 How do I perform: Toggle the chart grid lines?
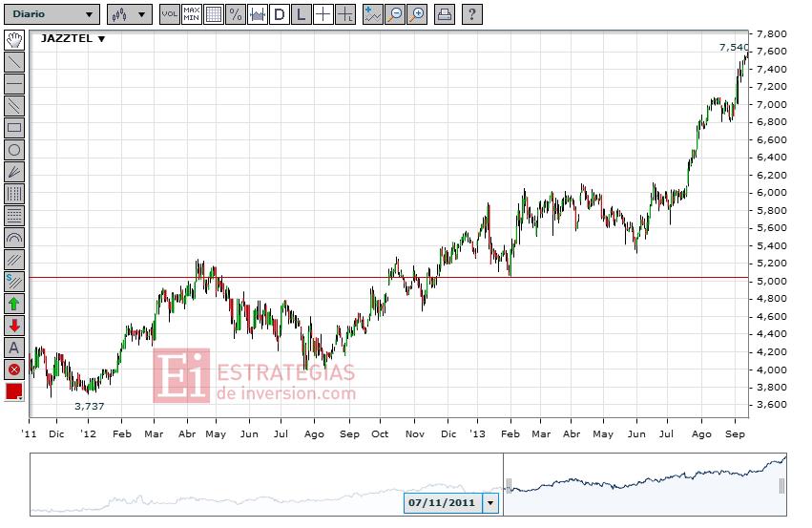(213, 14)
